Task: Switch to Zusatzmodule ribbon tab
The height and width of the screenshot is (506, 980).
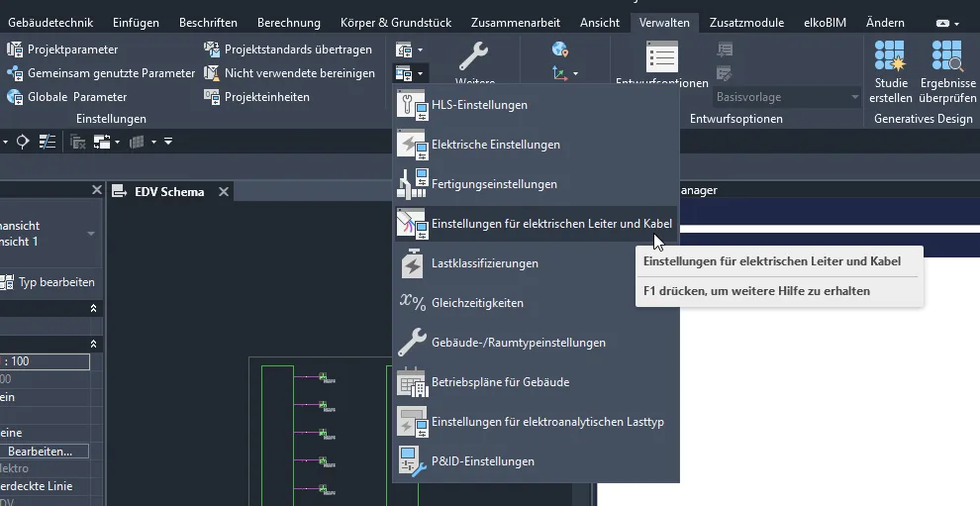Action: [x=746, y=23]
